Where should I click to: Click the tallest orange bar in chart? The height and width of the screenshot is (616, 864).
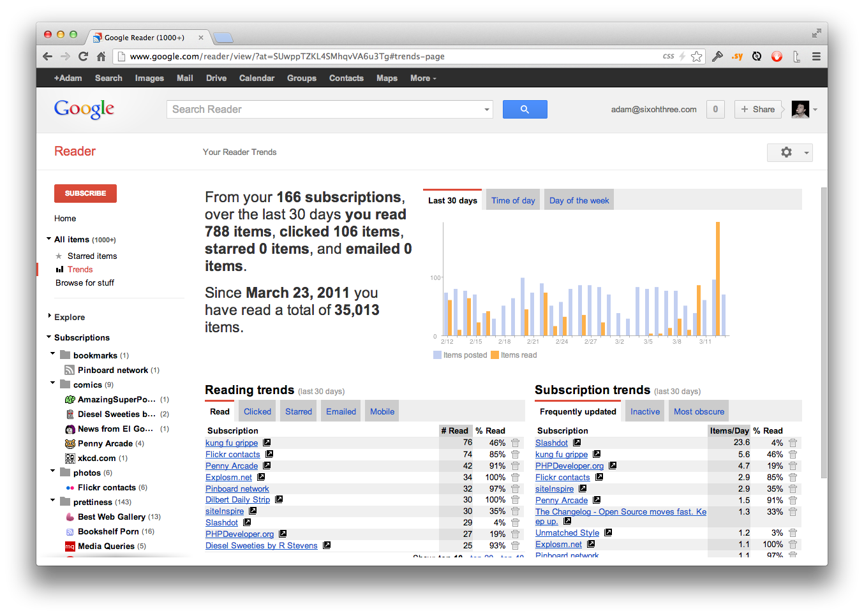coord(718,279)
